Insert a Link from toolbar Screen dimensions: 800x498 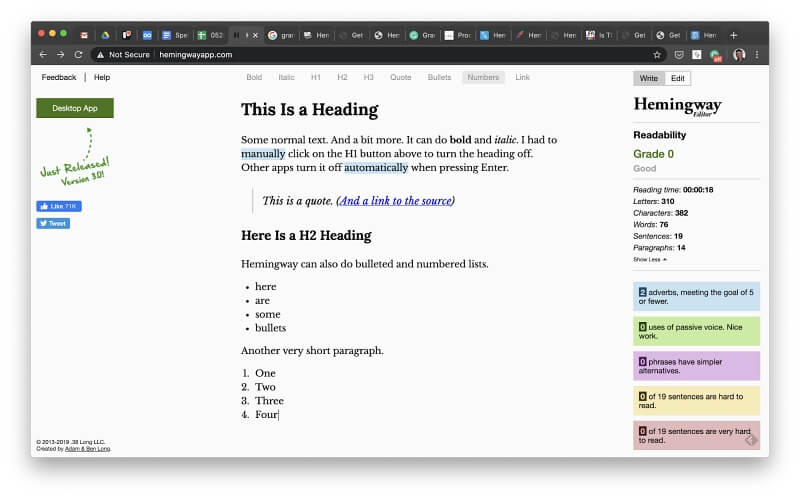pos(522,77)
